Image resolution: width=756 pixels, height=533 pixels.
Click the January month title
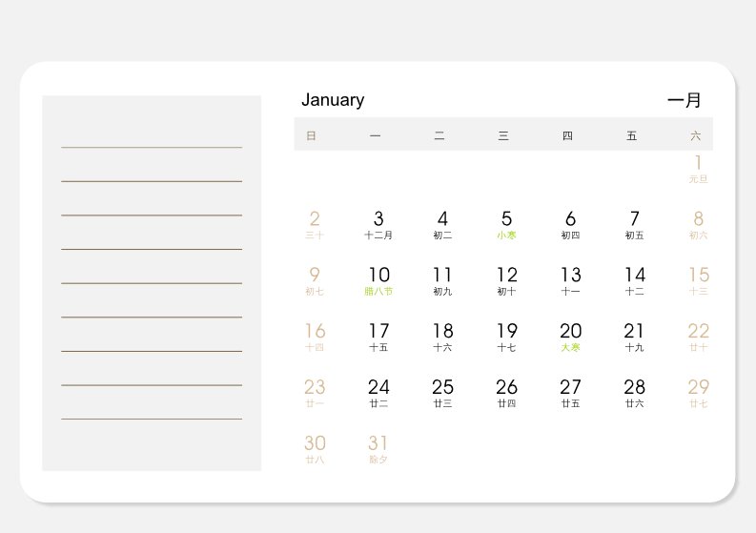[333, 100]
